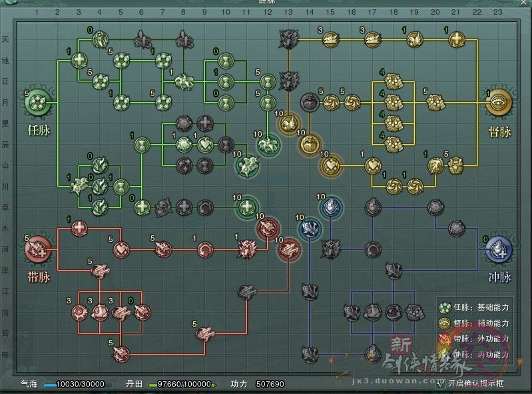Click legend entry 带脉：外功能力
This screenshot has width=532, height=394.
tap(475, 339)
